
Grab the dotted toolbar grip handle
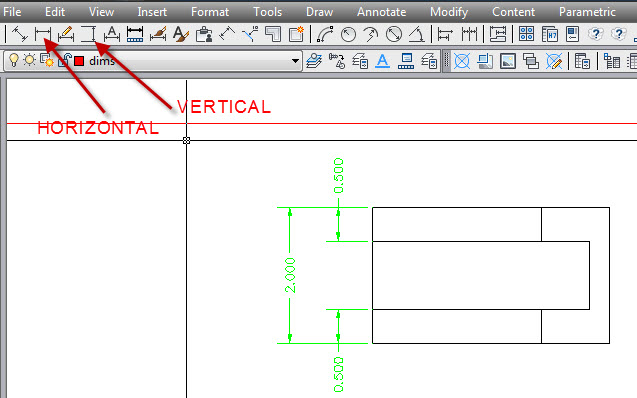tap(446, 61)
